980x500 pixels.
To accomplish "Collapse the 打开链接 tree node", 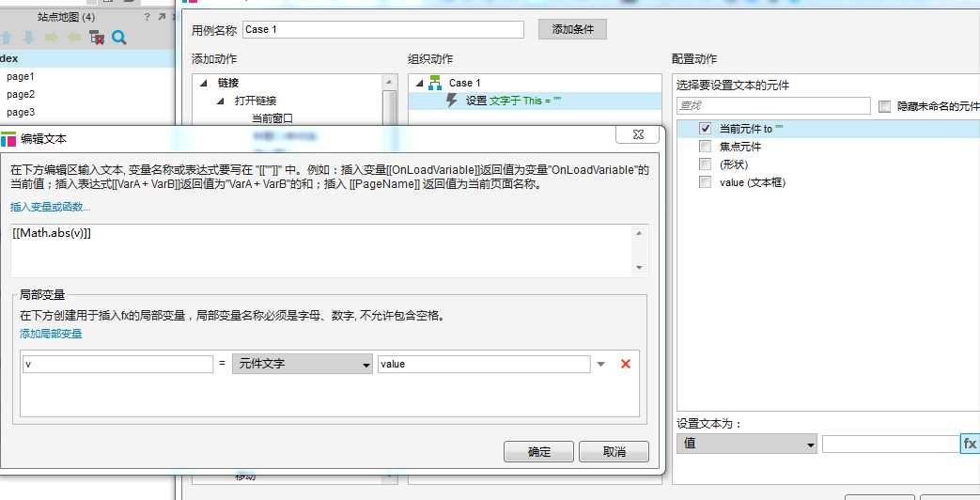I will pyautogui.click(x=221, y=101).
